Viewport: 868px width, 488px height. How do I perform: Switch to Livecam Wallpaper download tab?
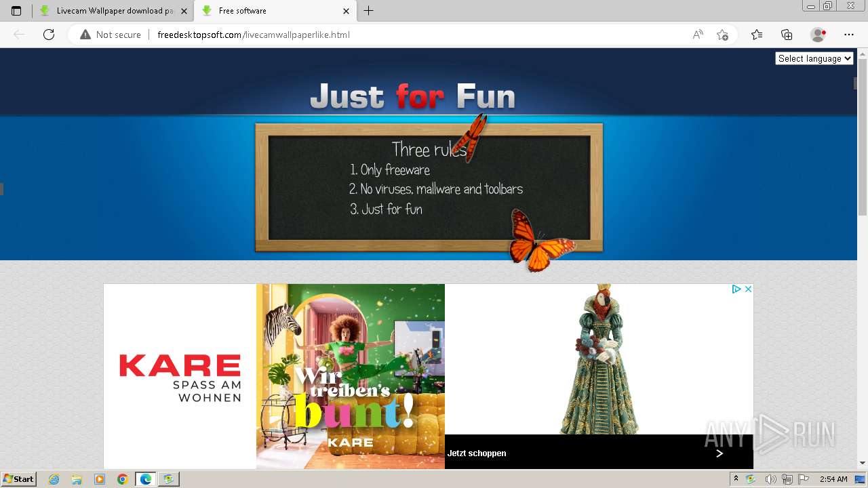pos(113,11)
